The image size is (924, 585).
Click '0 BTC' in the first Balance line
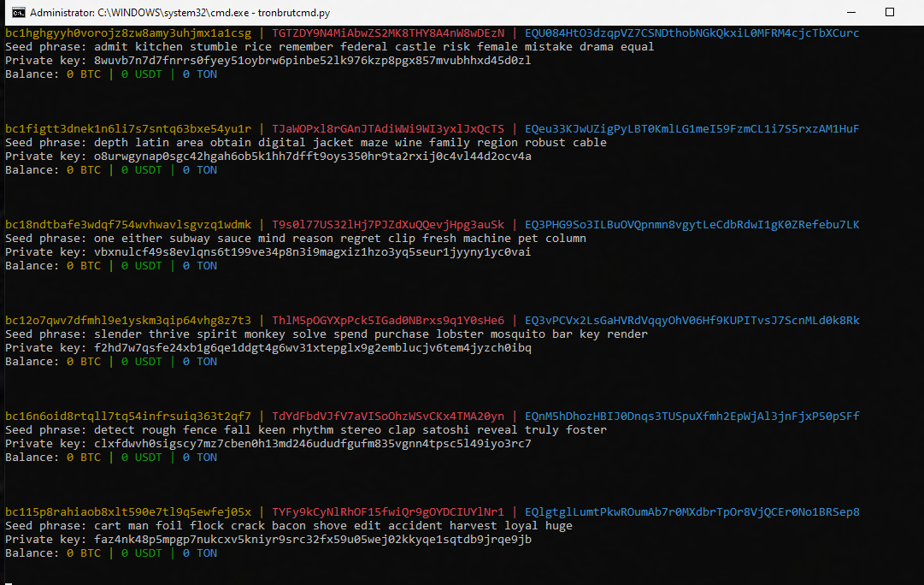click(84, 74)
